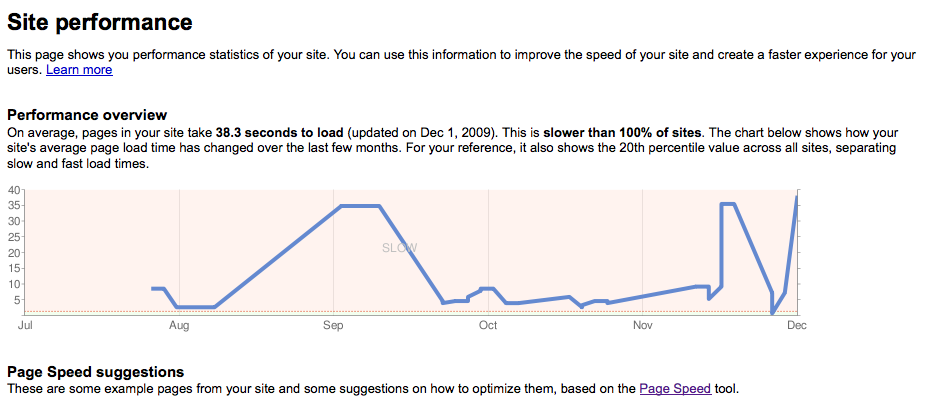Click the bold "38.3 seconds to load" text
933x406 pixels.
click(x=280, y=132)
